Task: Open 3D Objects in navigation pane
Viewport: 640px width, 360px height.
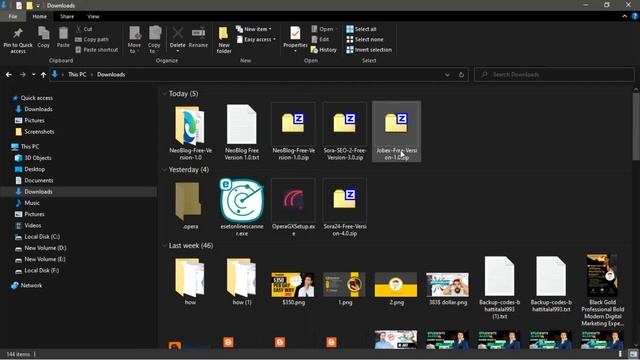Action: (x=38, y=158)
